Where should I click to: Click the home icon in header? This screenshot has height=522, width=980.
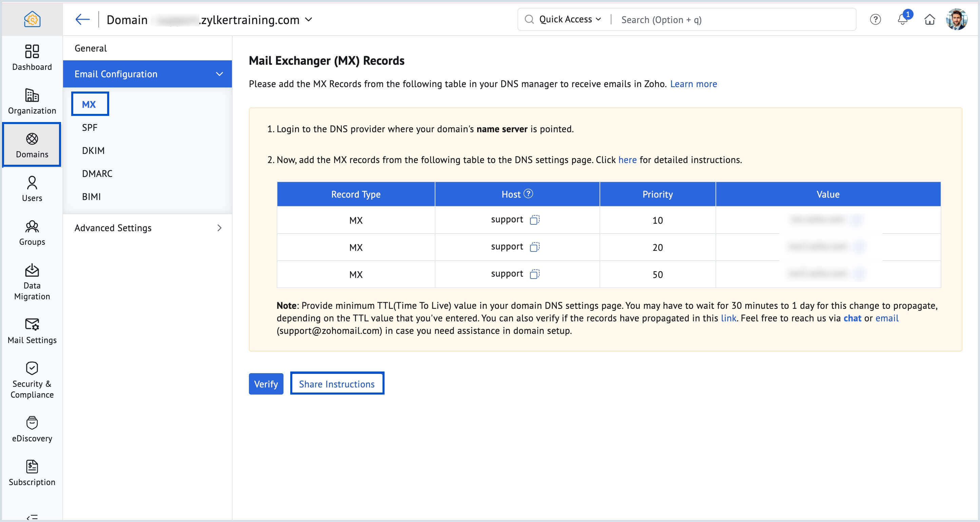click(x=929, y=19)
